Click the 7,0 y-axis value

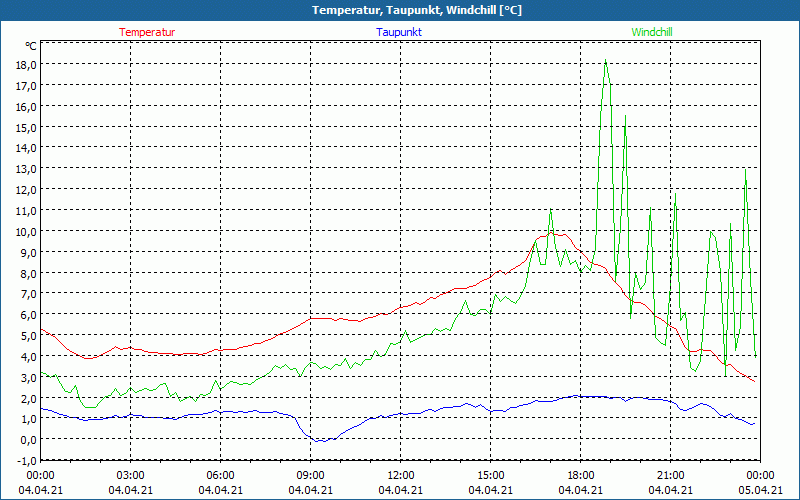click(x=29, y=294)
